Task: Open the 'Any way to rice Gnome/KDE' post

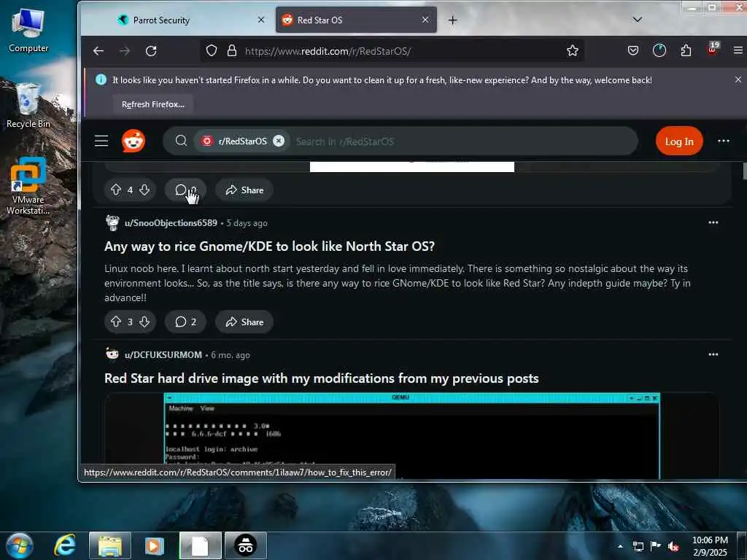Action: pos(269,246)
